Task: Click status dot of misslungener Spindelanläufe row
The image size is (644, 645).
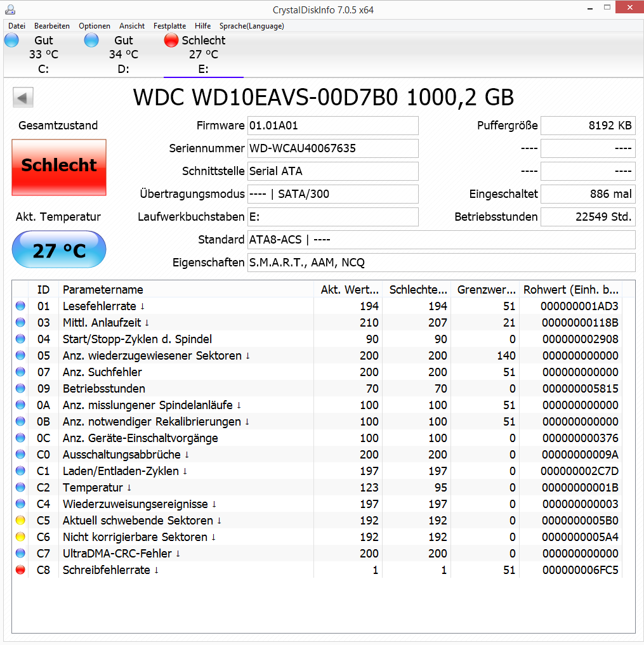Action: [x=20, y=405]
